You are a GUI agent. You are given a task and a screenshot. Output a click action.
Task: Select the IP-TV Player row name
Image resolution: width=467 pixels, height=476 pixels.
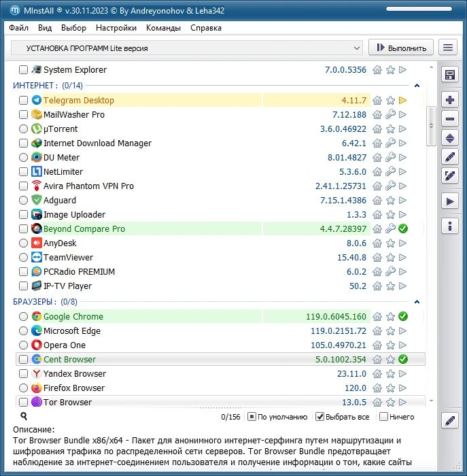[x=67, y=286]
